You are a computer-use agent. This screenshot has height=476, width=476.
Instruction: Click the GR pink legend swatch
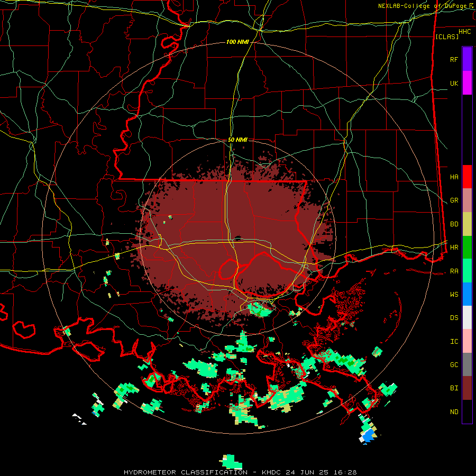[x=467, y=200]
